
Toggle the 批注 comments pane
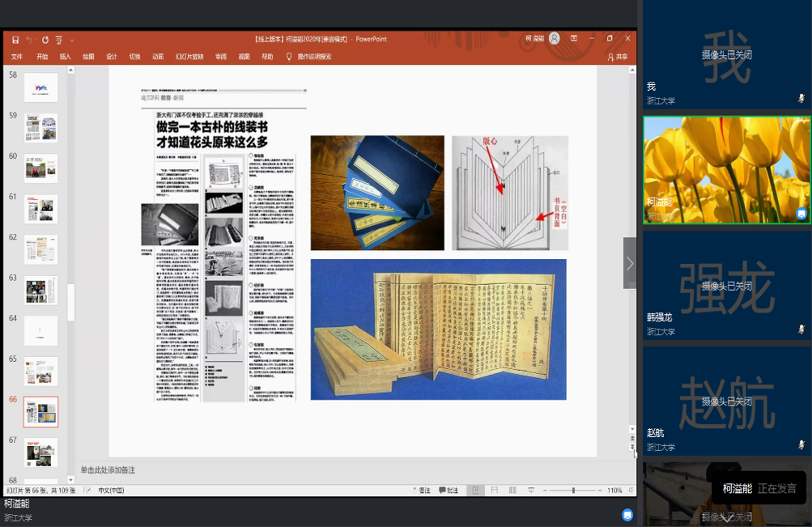click(x=449, y=491)
